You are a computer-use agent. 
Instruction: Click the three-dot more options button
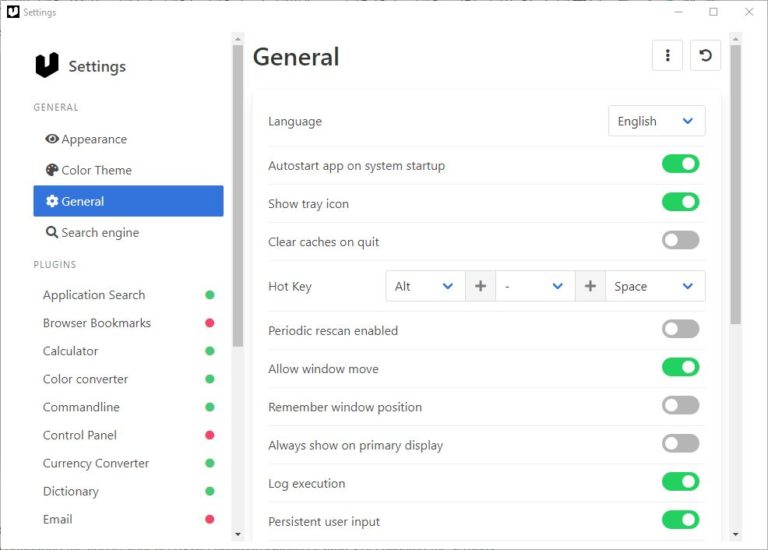tap(667, 56)
